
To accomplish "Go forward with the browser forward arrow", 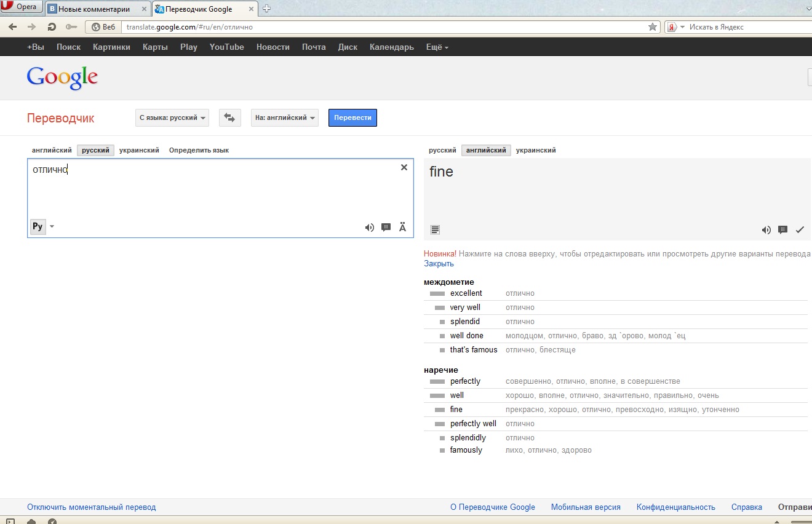I will [32, 27].
